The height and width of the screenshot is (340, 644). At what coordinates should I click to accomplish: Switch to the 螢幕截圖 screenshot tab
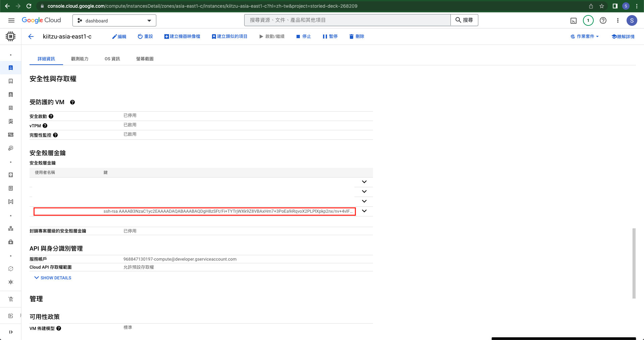point(145,59)
